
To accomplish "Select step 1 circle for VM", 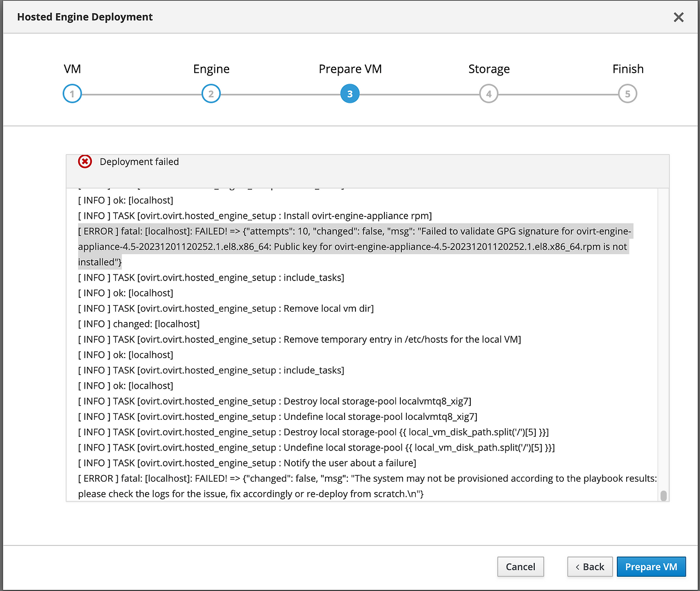I will coord(72,93).
